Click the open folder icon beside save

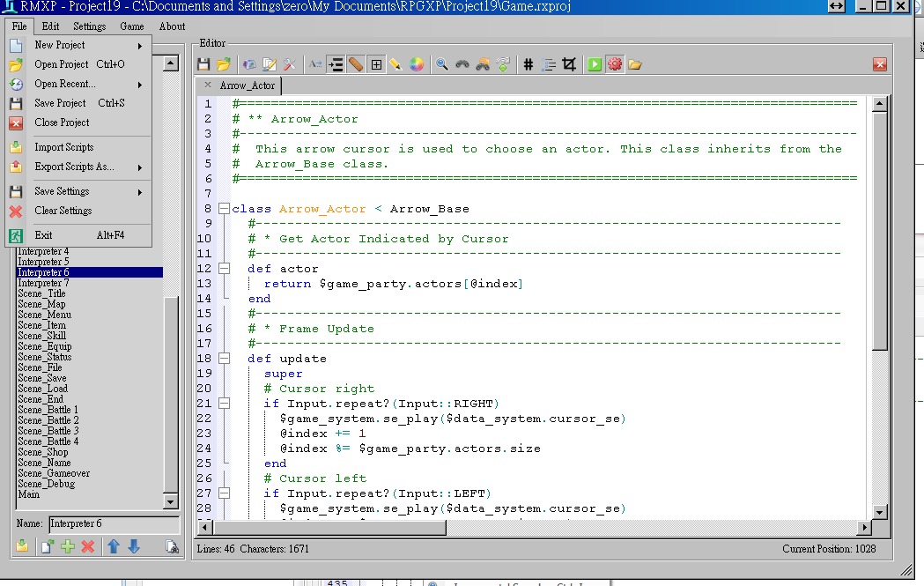pos(224,64)
